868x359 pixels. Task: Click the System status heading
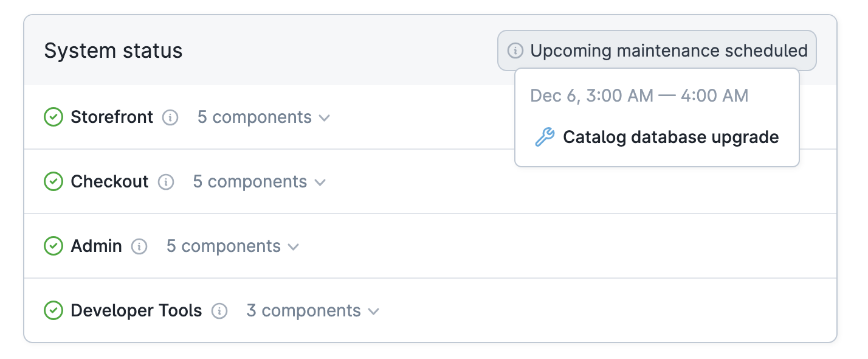click(113, 51)
